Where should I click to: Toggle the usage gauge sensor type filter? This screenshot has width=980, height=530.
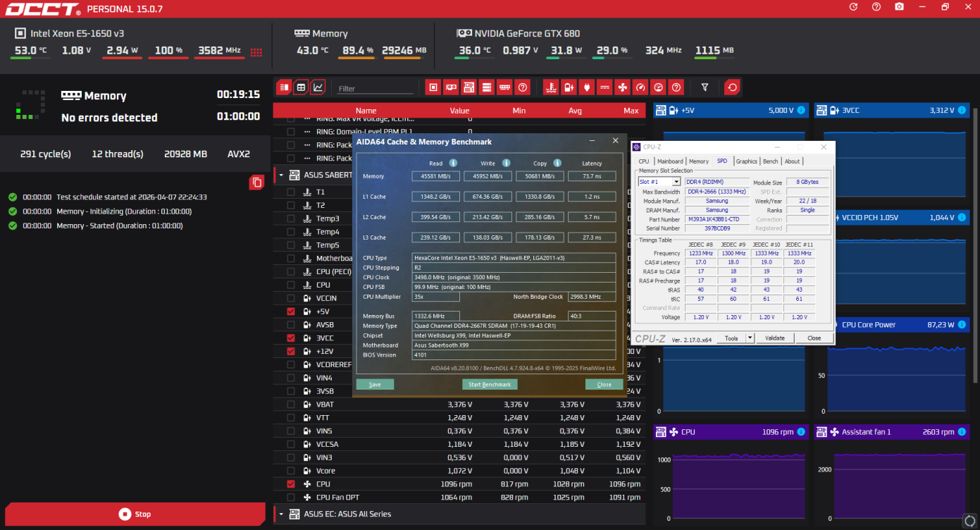(x=640, y=87)
